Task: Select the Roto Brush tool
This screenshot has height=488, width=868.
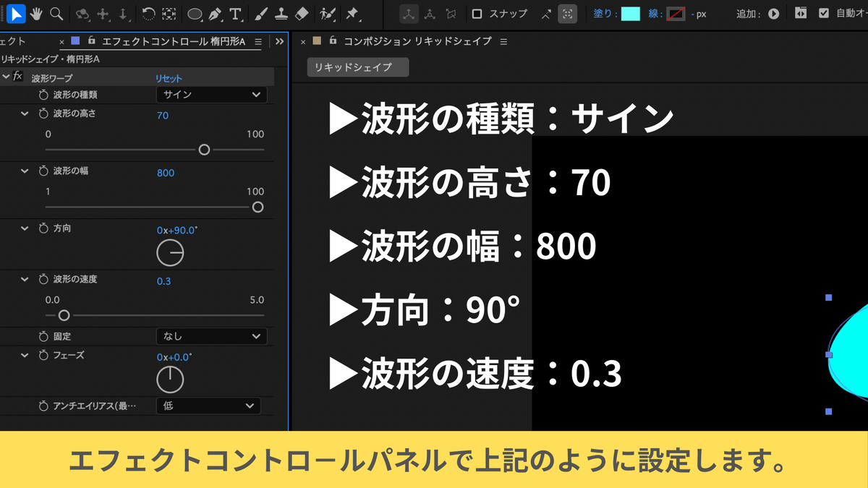Action: (328, 14)
